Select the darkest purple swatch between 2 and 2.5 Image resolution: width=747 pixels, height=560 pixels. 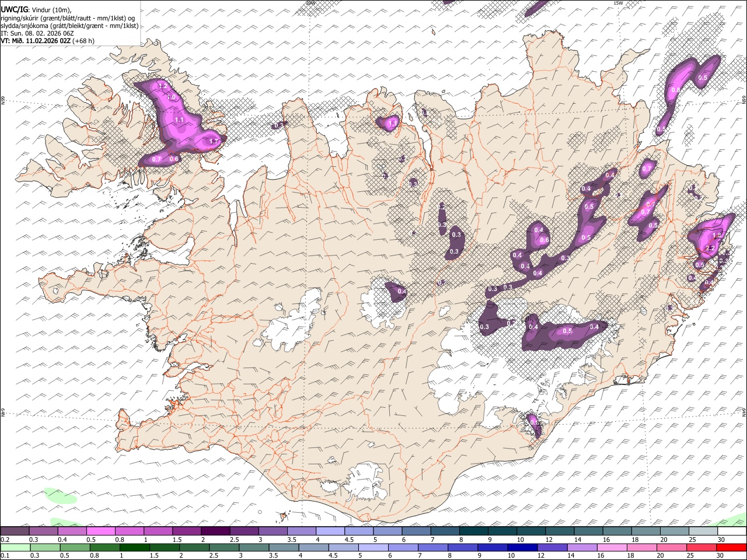click(x=215, y=531)
